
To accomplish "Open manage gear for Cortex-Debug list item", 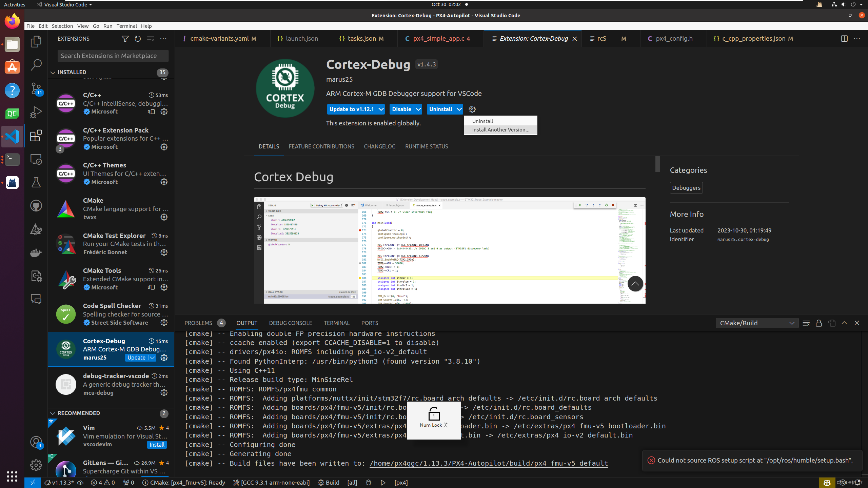I will (x=164, y=358).
